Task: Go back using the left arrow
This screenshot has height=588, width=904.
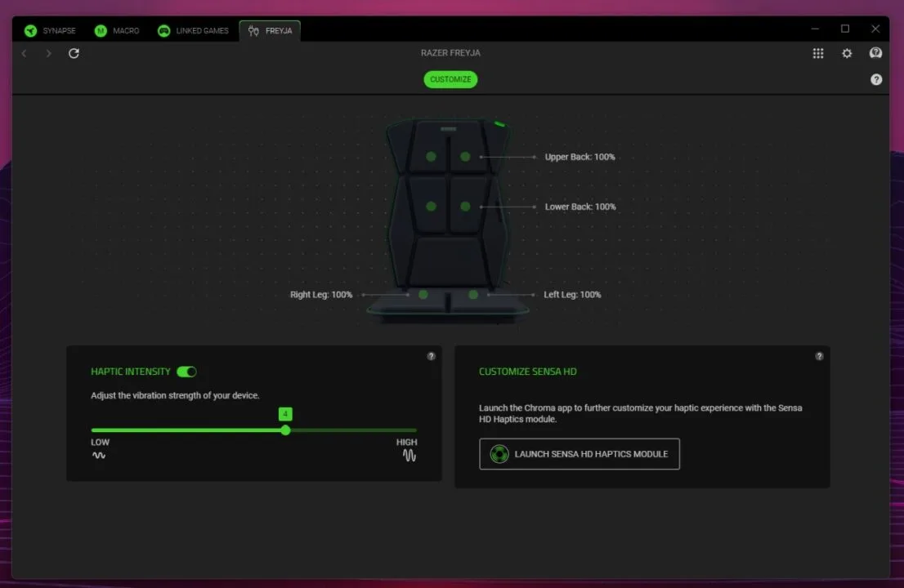Action: point(25,53)
